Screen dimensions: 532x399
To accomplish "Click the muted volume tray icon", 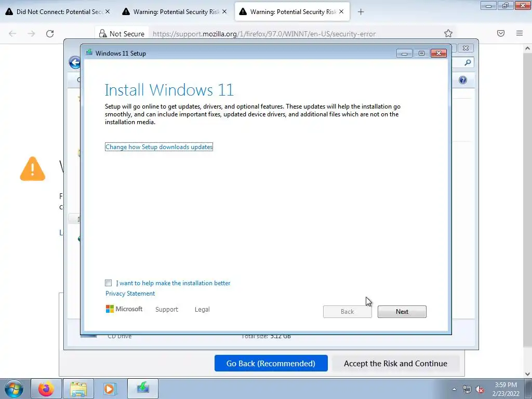I will click(x=480, y=389).
